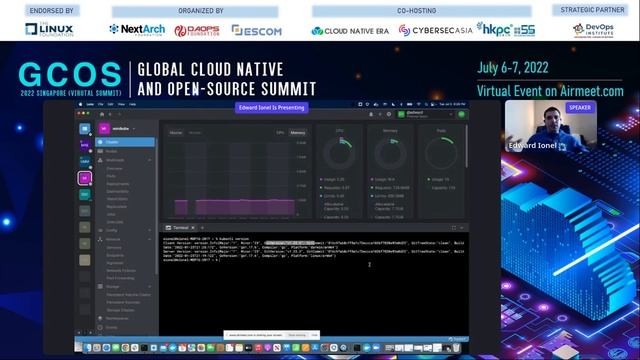
Task: Click the magenta cluster avatar in sidebar header
Action: point(104,129)
